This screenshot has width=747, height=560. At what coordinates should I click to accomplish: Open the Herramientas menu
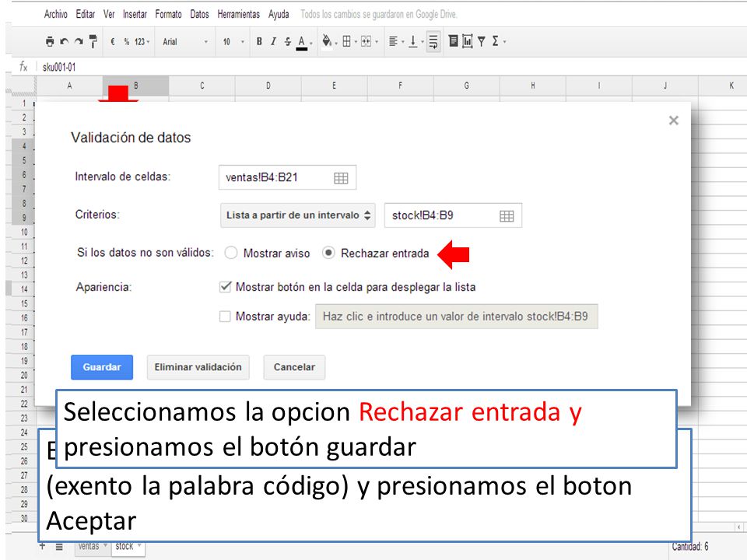pyautogui.click(x=238, y=14)
